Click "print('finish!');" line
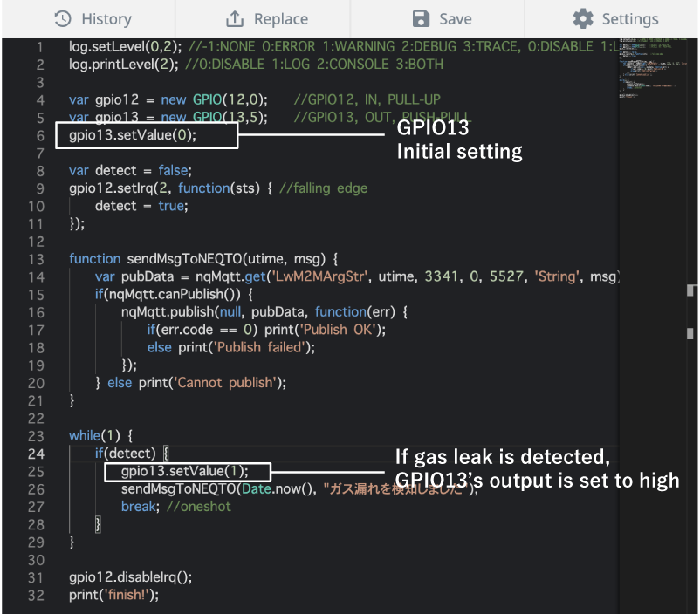700x614 pixels. (x=113, y=596)
